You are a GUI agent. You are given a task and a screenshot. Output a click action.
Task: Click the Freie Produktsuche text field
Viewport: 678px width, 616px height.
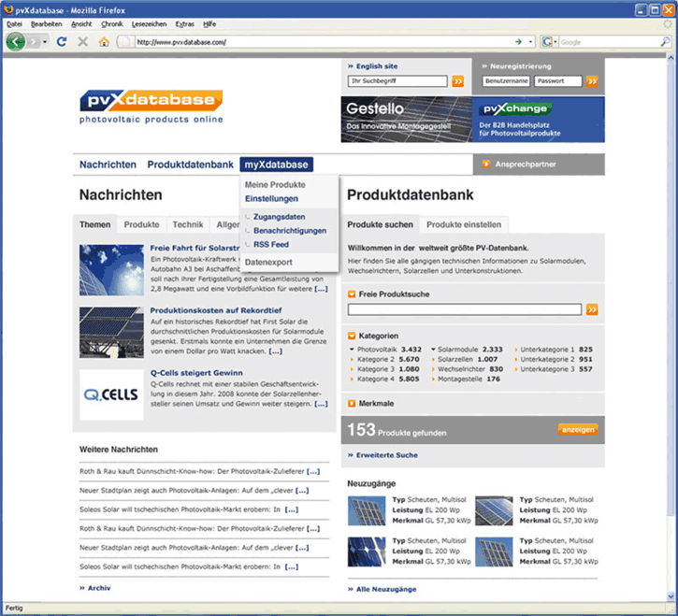point(465,309)
